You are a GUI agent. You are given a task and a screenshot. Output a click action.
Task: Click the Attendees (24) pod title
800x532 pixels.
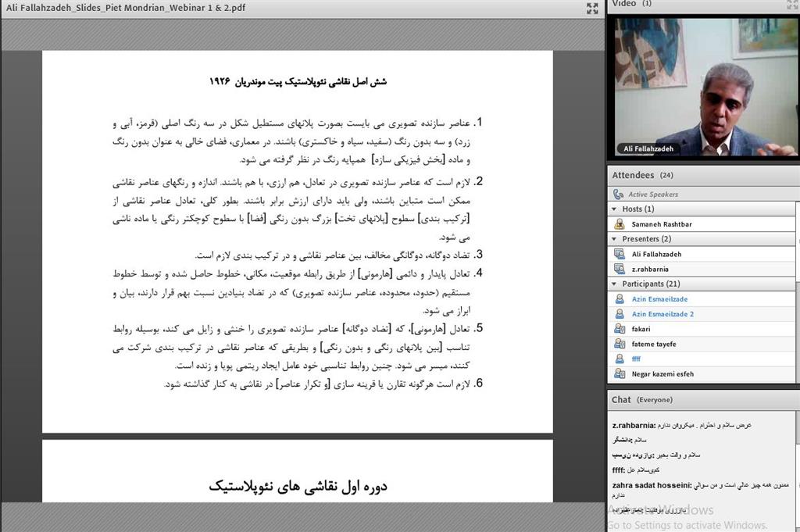[642, 175]
